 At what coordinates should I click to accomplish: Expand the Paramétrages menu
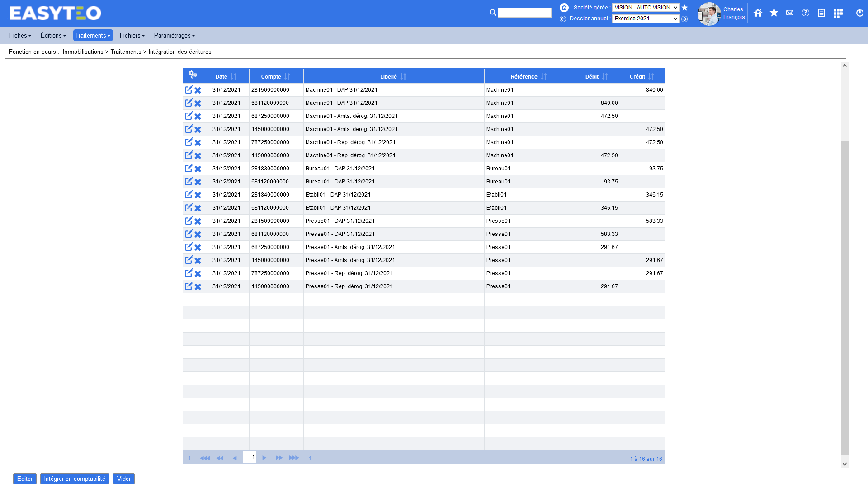tap(174, 36)
